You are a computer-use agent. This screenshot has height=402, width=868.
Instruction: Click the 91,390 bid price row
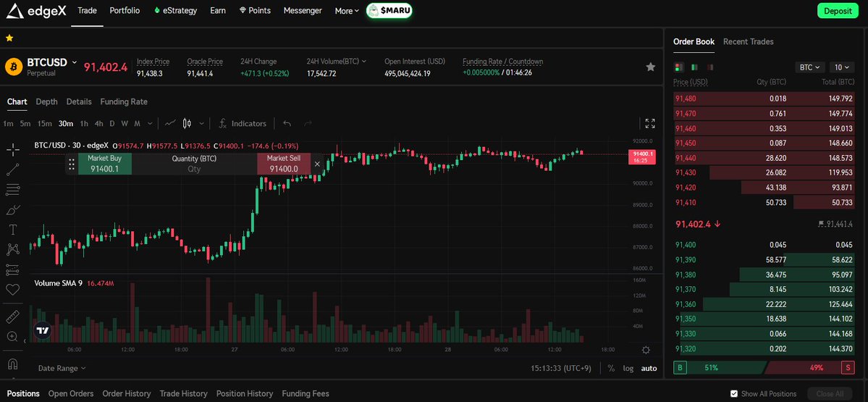764,260
